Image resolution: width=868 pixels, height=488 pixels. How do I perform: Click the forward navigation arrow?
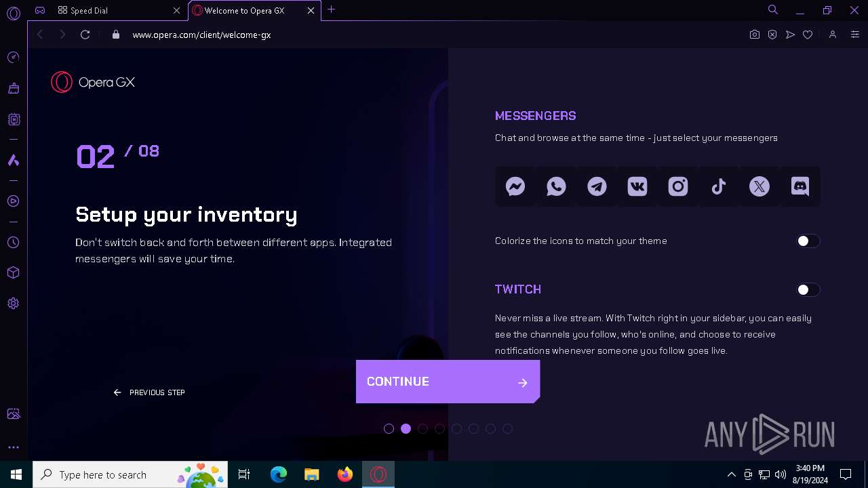click(62, 35)
